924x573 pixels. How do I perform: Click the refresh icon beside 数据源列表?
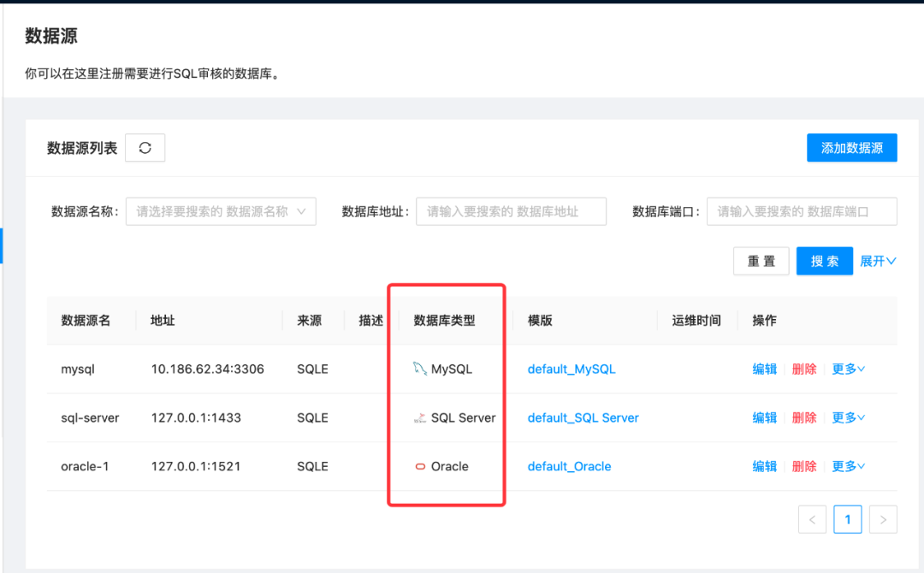point(145,148)
